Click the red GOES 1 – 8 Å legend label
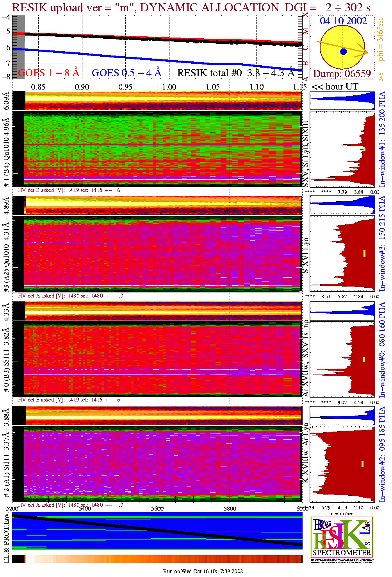Screen dimensions: 392x577 coord(48,73)
